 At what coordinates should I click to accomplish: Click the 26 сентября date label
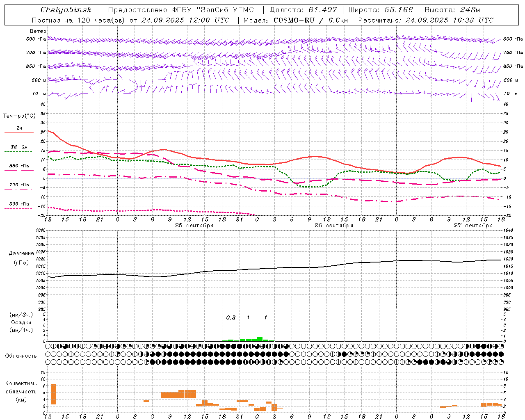(x=333, y=226)
